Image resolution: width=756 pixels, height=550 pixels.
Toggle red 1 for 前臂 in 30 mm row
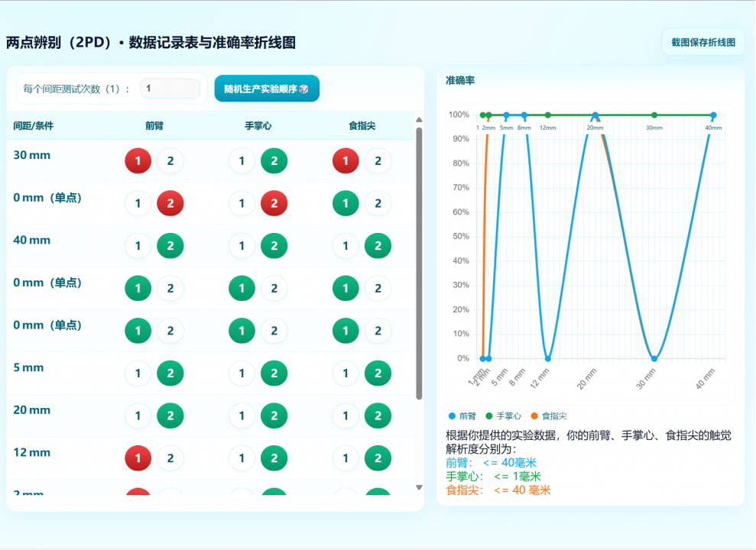pyautogui.click(x=138, y=161)
